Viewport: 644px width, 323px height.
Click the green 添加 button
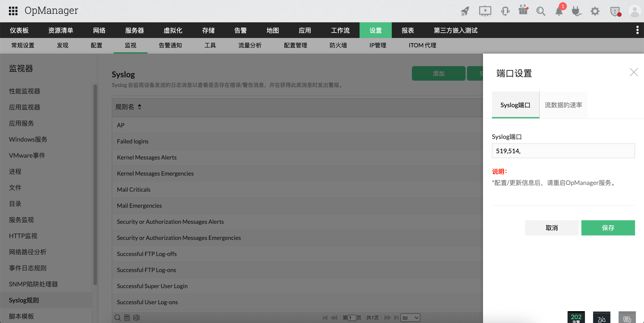(x=439, y=73)
